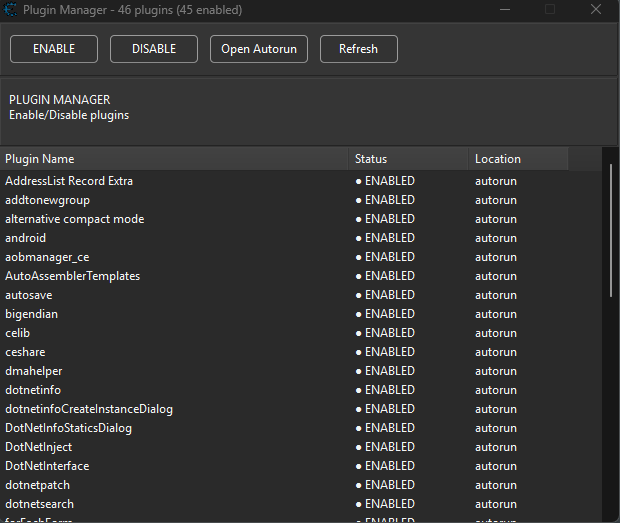Open the Autorun folder button
620x523 pixels.
(x=259, y=49)
